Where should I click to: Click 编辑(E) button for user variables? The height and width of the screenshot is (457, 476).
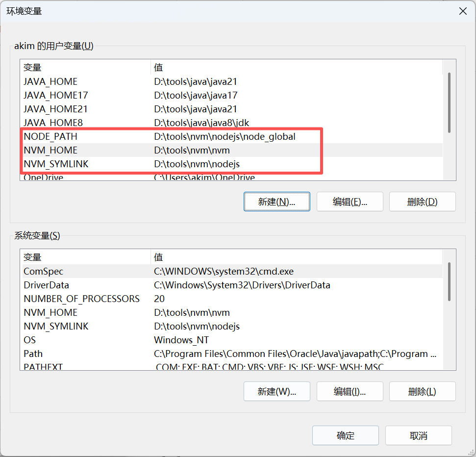(350, 202)
